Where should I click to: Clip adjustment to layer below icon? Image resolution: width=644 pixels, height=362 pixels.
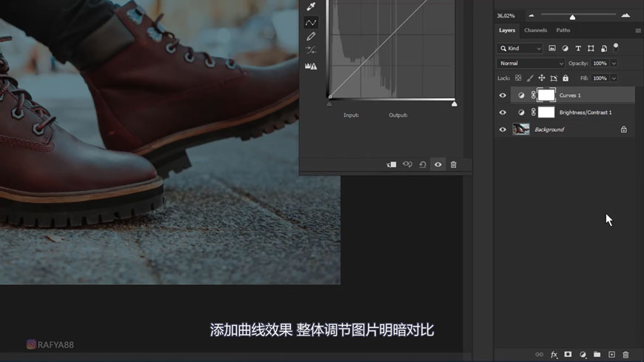[392, 164]
